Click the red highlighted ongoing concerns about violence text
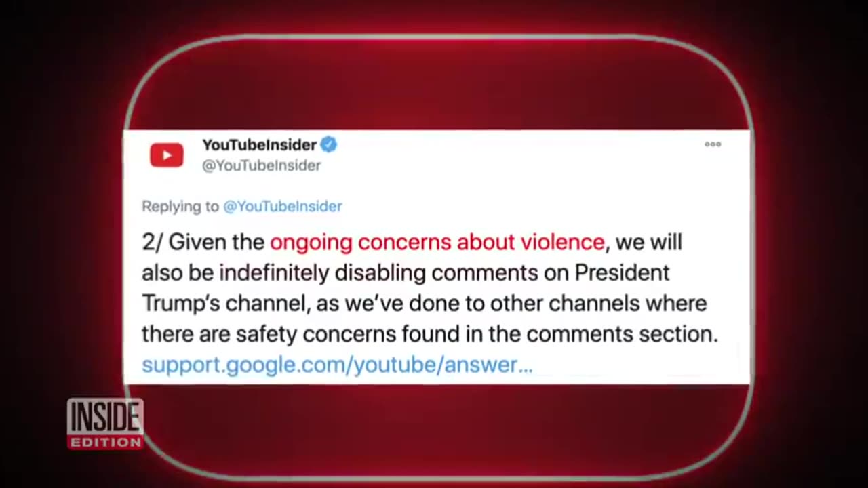Image resolution: width=868 pixels, height=488 pixels. [437, 242]
